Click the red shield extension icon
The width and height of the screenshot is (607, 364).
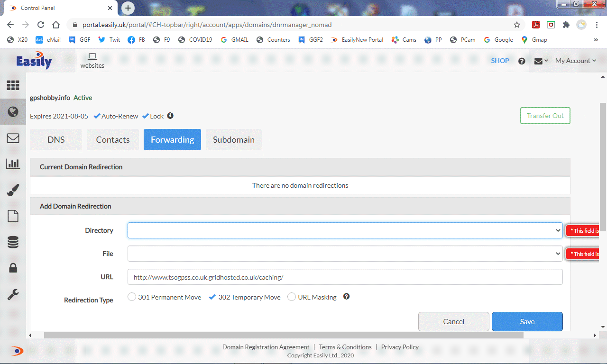(551, 25)
